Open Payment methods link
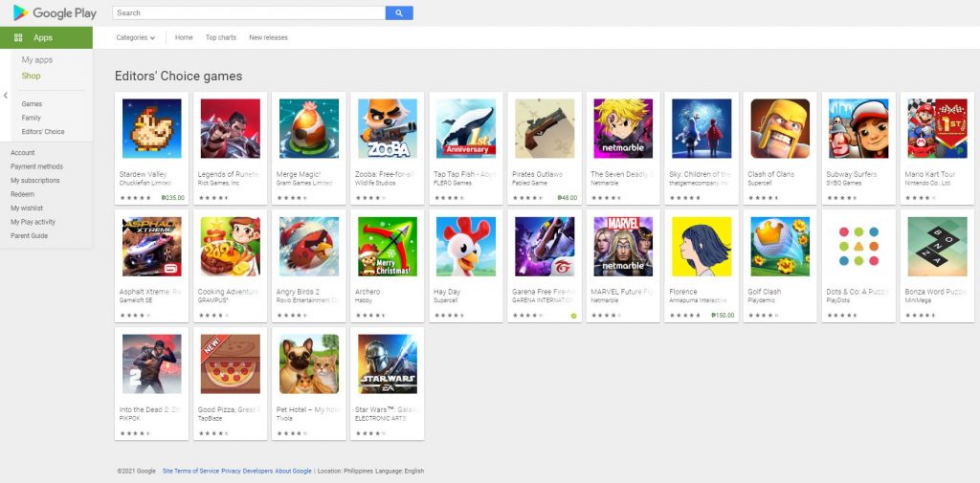 tap(37, 166)
